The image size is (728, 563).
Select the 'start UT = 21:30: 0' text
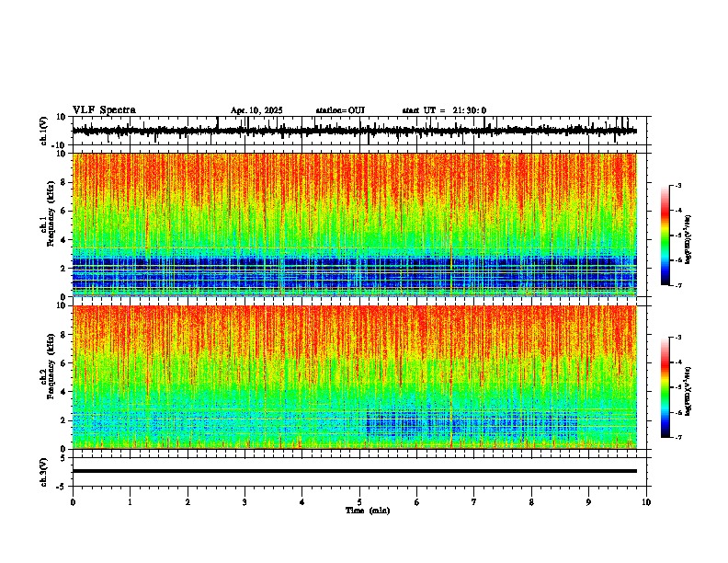click(x=444, y=110)
